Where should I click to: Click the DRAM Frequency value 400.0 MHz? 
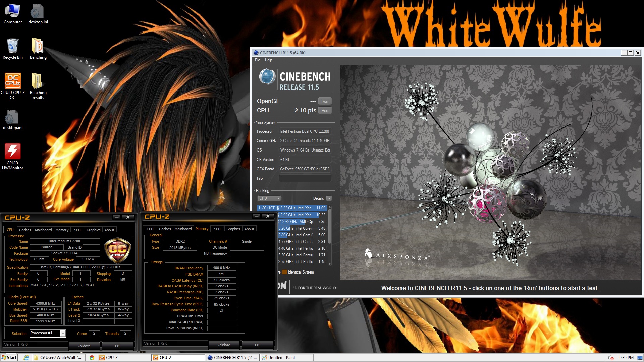[222, 268]
